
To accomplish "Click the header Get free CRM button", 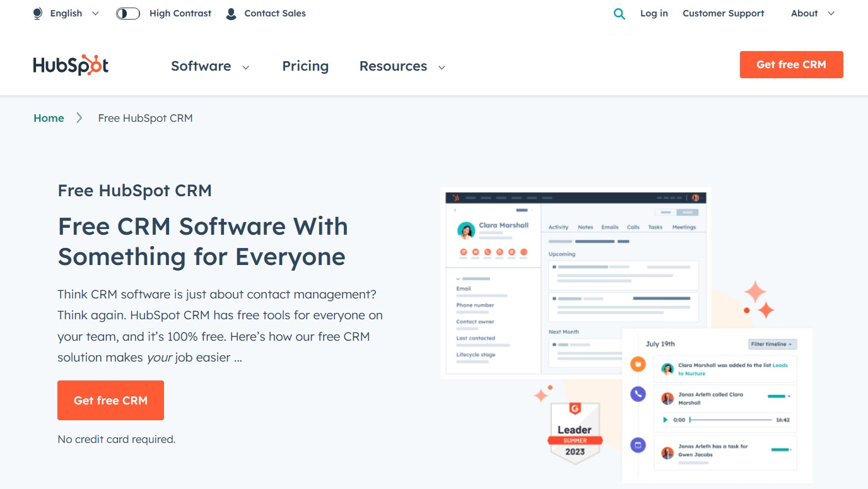I will tap(791, 64).
